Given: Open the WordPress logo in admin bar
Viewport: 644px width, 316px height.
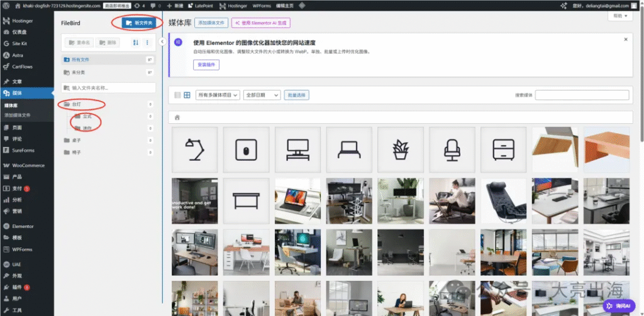Looking at the screenshot, I should click(6, 6).
